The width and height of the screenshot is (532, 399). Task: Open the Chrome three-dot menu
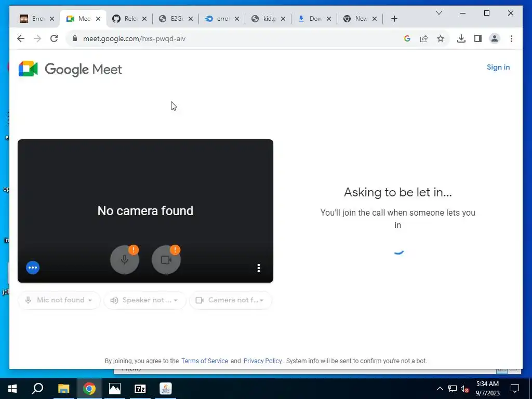[x=511, y=38]
